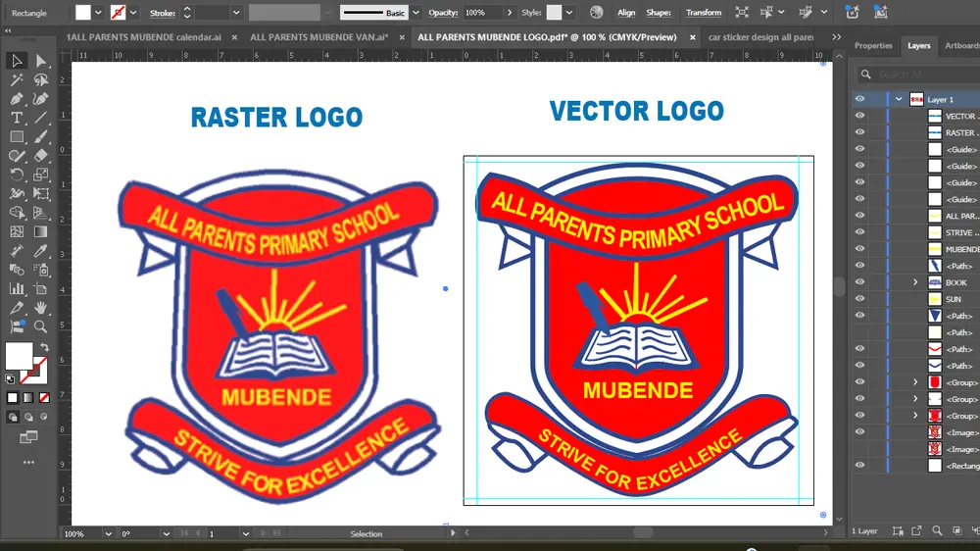The image size is (980, 551).
Task: Click Edit Toolbar three dots
Action: coord(28,462)
